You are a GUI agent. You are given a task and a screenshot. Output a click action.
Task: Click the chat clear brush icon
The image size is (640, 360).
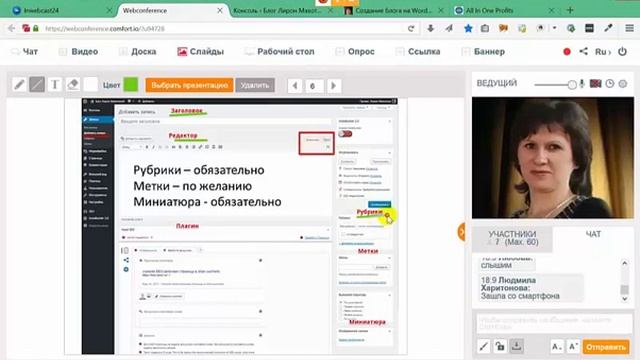pyautogui.click(x=484, y=347)
